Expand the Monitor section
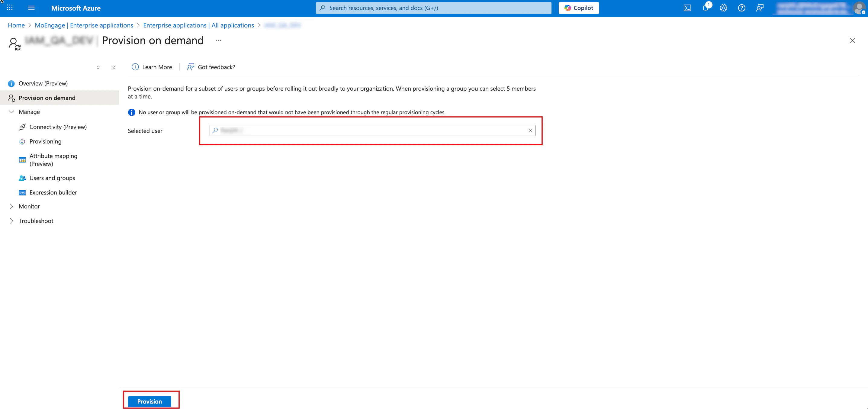The width and height of the screenshot is (868, 409). [x=11, y=206]
